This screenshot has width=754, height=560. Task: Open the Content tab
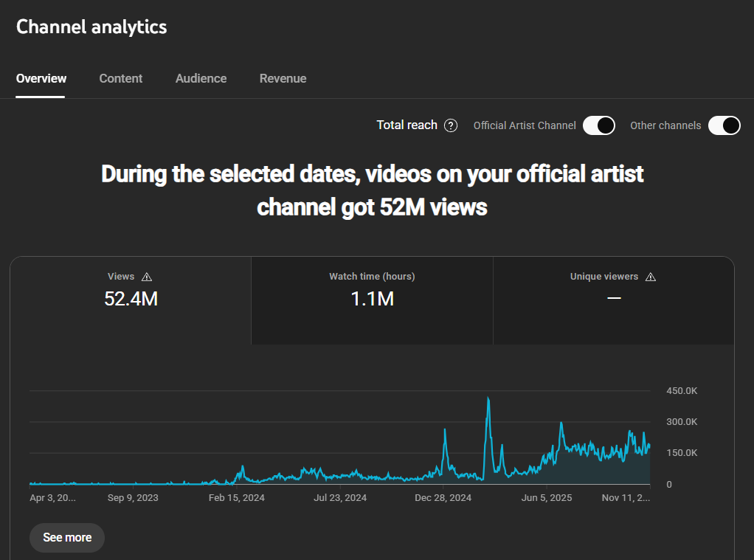[x=121, y=78]
